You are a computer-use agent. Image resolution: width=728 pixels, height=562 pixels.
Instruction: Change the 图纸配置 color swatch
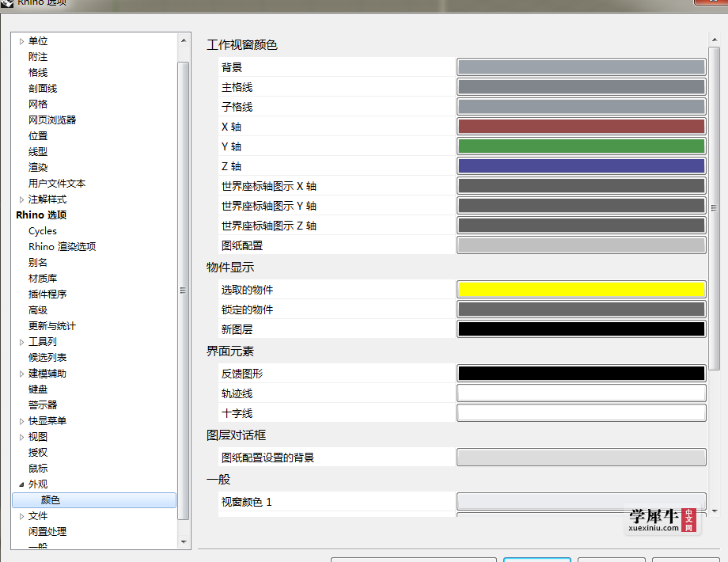pyautogui.click(x=582, y=245)
